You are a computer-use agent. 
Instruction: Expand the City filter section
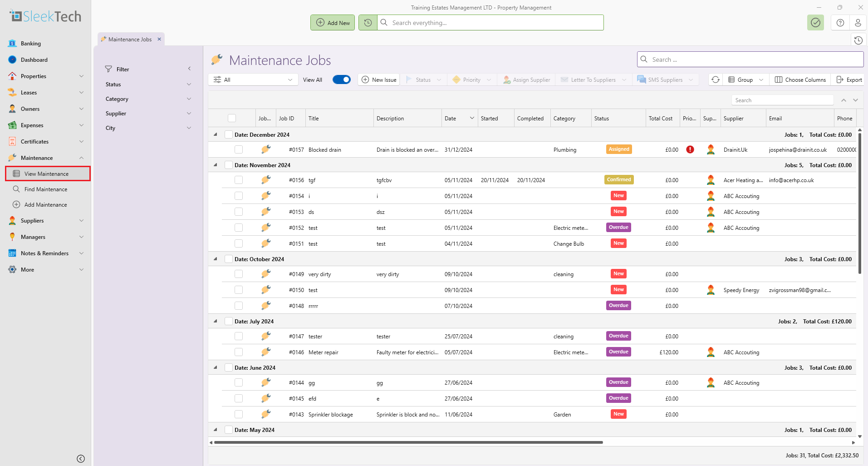tap(148, 128)
